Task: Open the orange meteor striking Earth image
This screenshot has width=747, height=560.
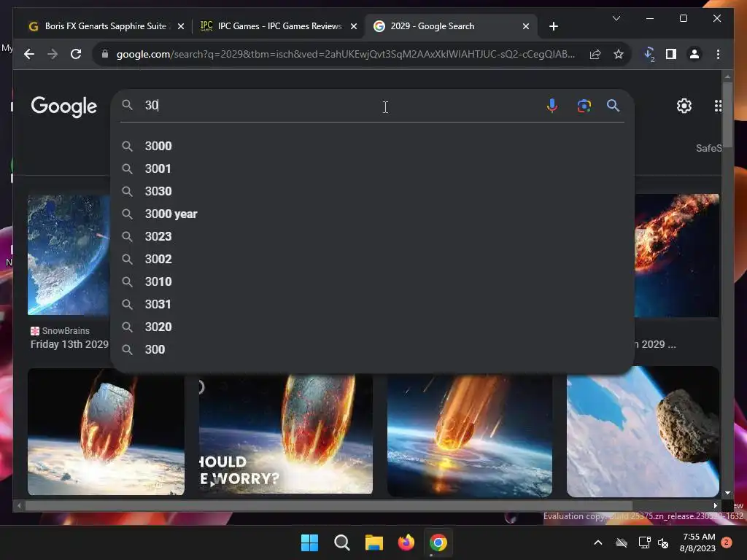Action: (x=470, y=435)
